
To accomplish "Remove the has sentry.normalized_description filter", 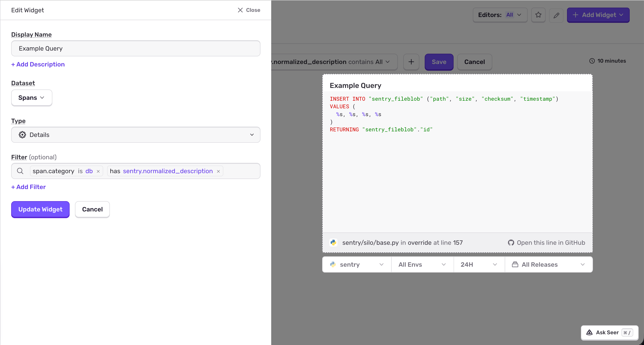I will point(218,171).
